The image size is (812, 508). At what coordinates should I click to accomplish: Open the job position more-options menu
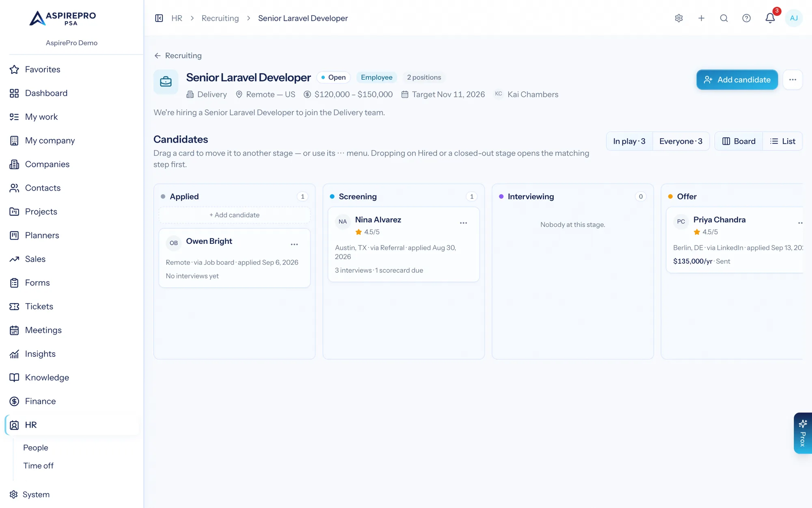793,80
